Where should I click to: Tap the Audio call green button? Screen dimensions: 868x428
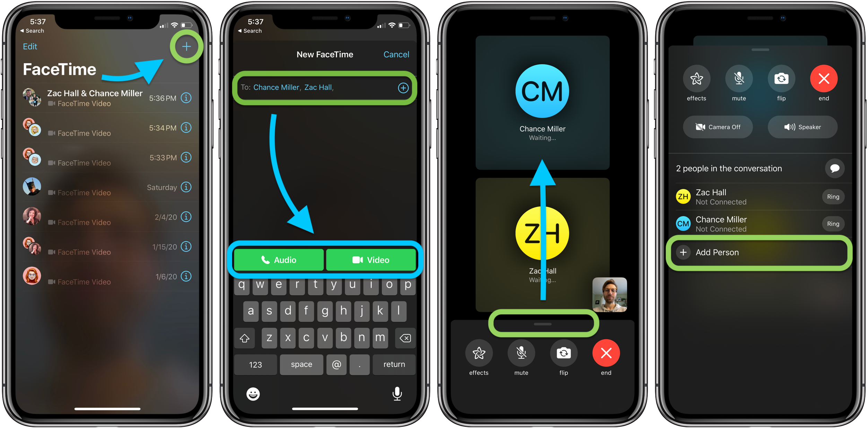pos(278,260)
